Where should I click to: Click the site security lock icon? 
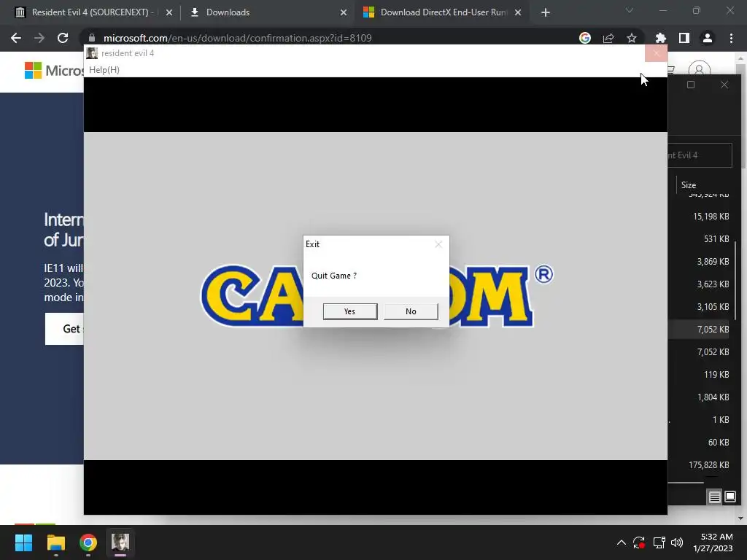click(x=92, y=38)
